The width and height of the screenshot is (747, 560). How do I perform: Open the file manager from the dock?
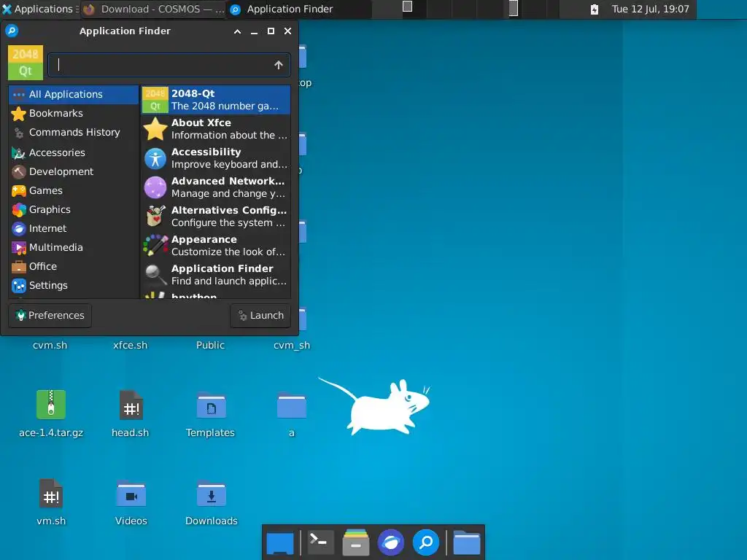tap(355, 542)
